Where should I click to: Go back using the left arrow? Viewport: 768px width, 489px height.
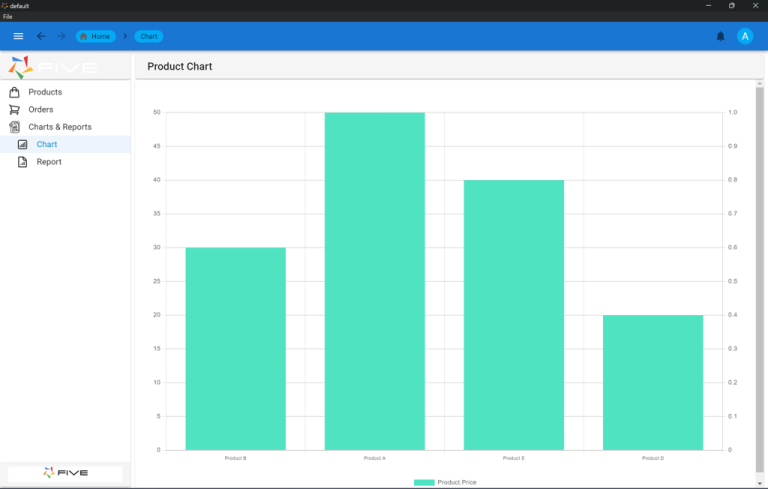point(41,36)
